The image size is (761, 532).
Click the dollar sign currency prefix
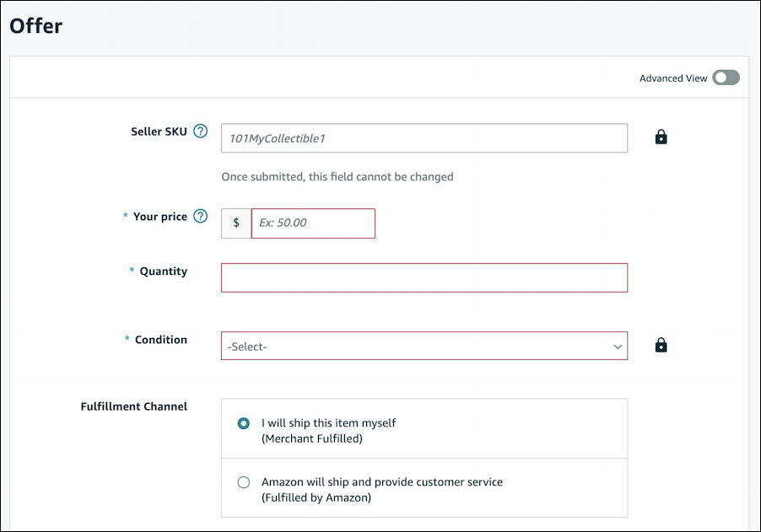tap(236, 223)
